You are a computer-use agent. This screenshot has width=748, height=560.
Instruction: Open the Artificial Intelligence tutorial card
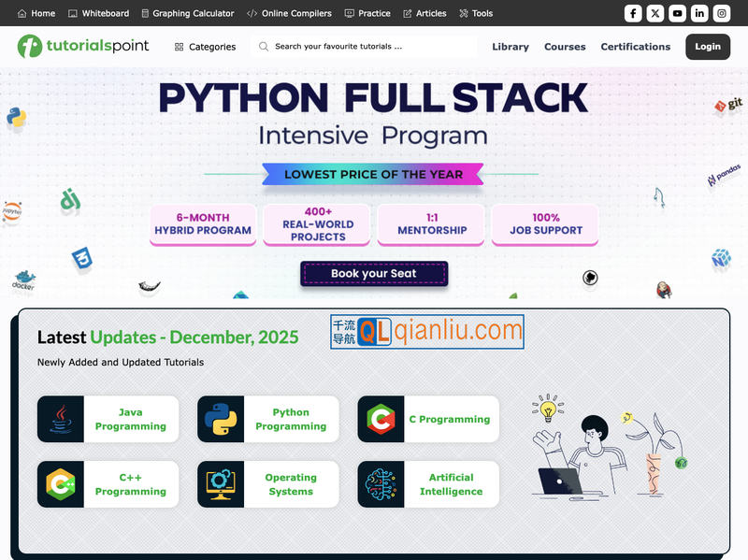pyautogui.click(x=428, y=484)
